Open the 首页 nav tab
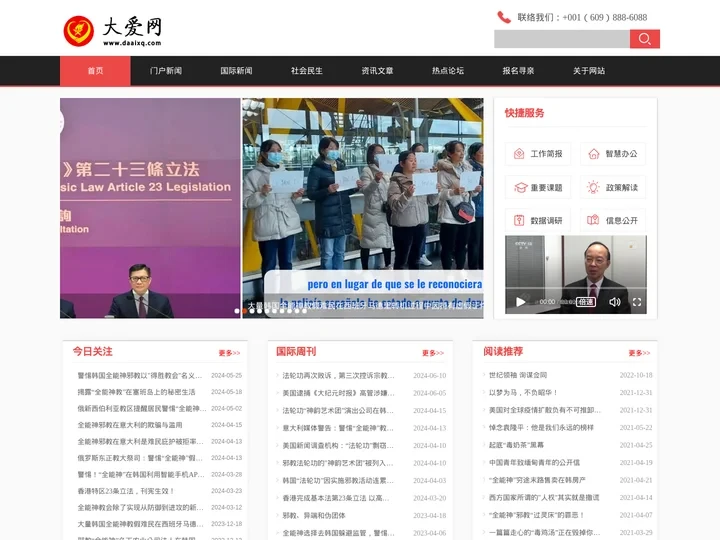Image resolution: width=720 pixels, height=540 pixels. click(x=95, y=71)
